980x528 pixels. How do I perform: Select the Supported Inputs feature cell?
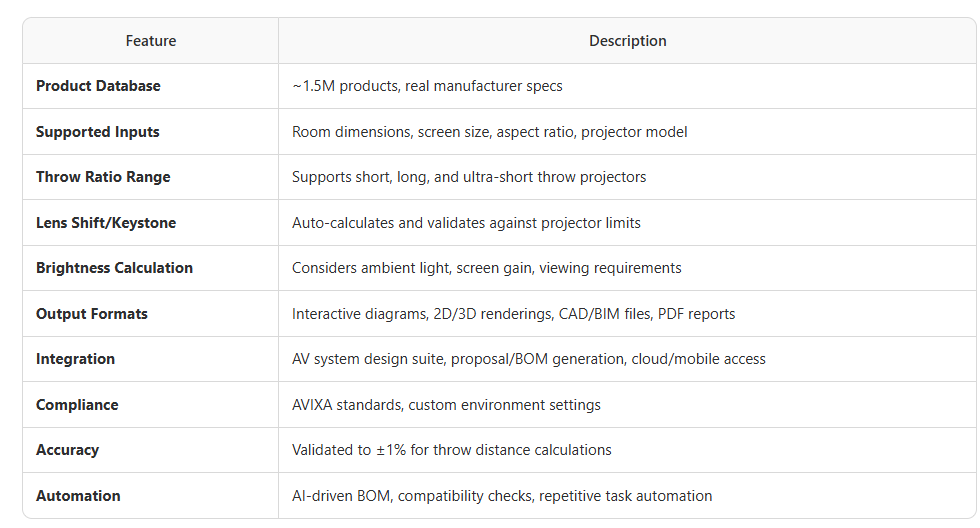click(x=97, y=132)
